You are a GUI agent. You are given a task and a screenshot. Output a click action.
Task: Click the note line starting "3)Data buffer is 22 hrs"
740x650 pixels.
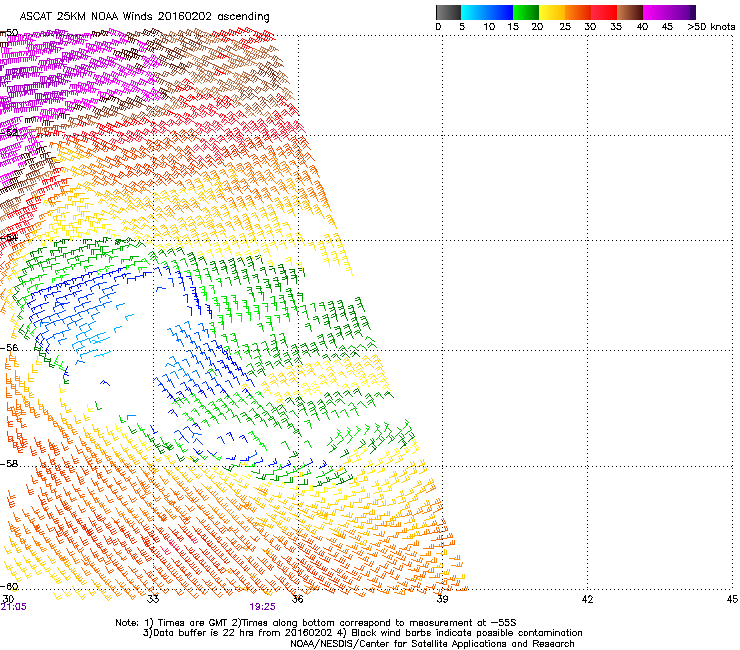362,633
